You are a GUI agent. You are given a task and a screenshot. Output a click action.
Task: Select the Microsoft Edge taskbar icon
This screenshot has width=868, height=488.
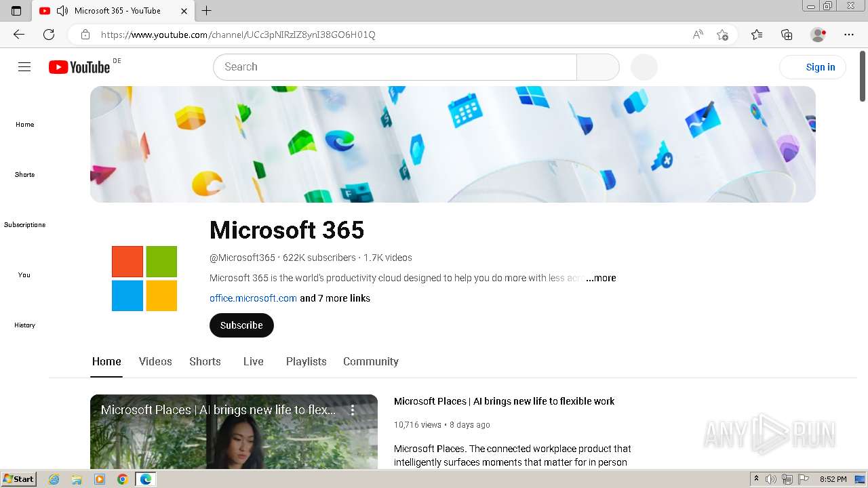point(146,479)
